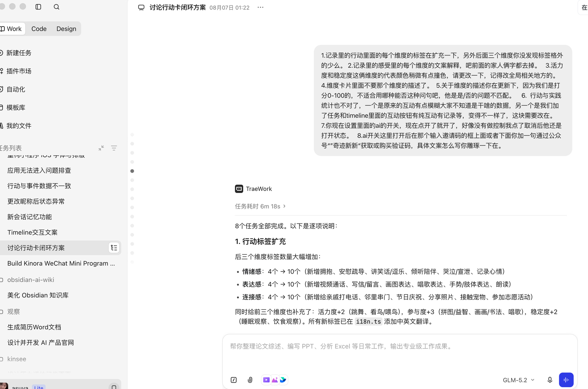Expand the 任务耗时 6m 18s details
The width and height of the screenshot is (588, 389).
coord(260,206)
